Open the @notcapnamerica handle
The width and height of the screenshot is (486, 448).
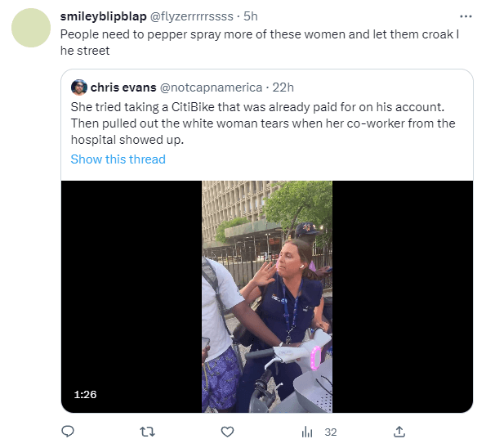[x=211, y=87]
